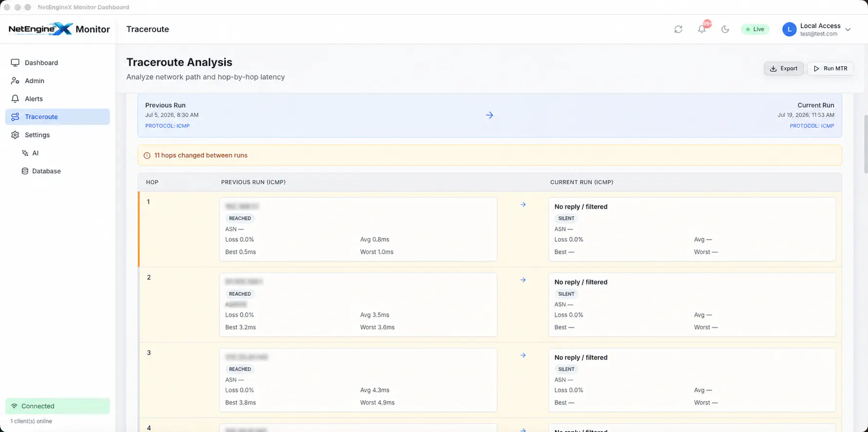Click the CURRENT RUN (ICMP) column header

click(x=581, y=182)
